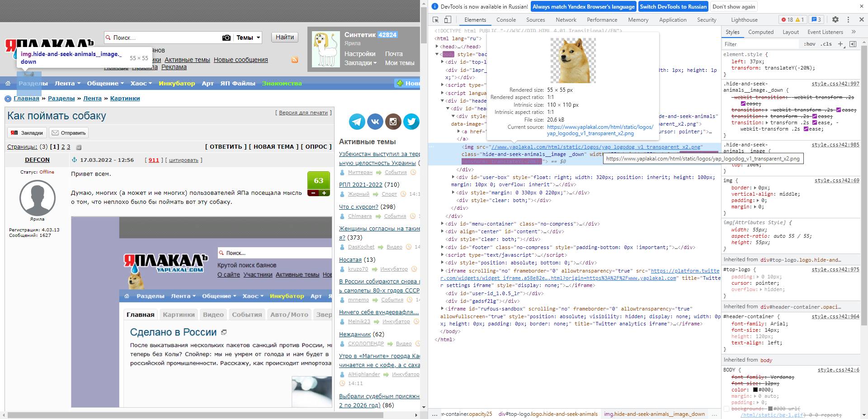Click the page-jump icon after Страницы numbers

pyautogui.click(x=79, y=147)
